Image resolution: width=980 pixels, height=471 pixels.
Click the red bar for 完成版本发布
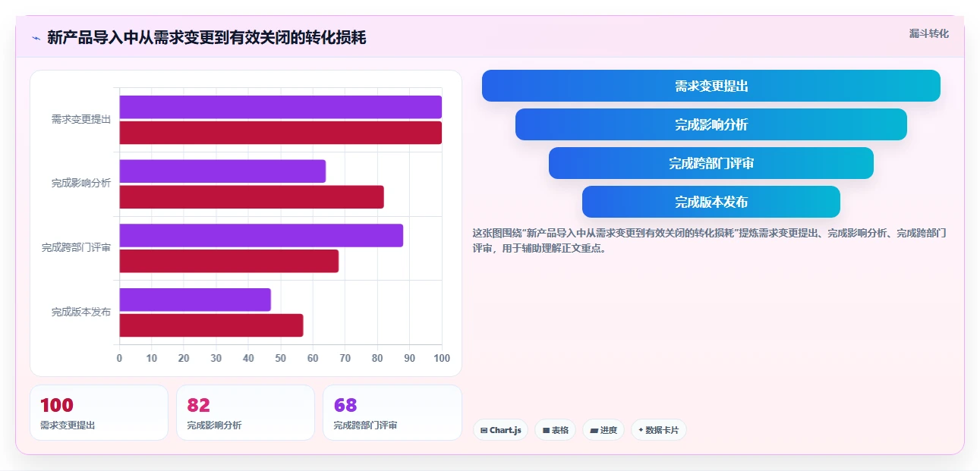[x=211, y=325]
